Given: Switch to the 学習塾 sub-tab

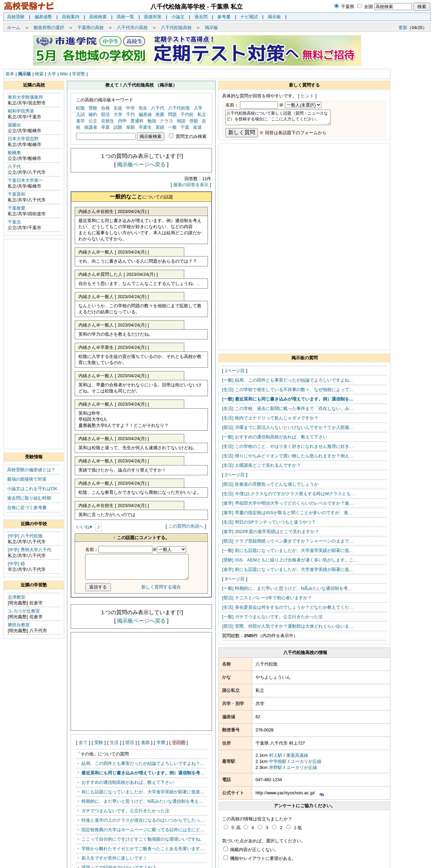Looking at the screenshot, I should tap(78, 74).
